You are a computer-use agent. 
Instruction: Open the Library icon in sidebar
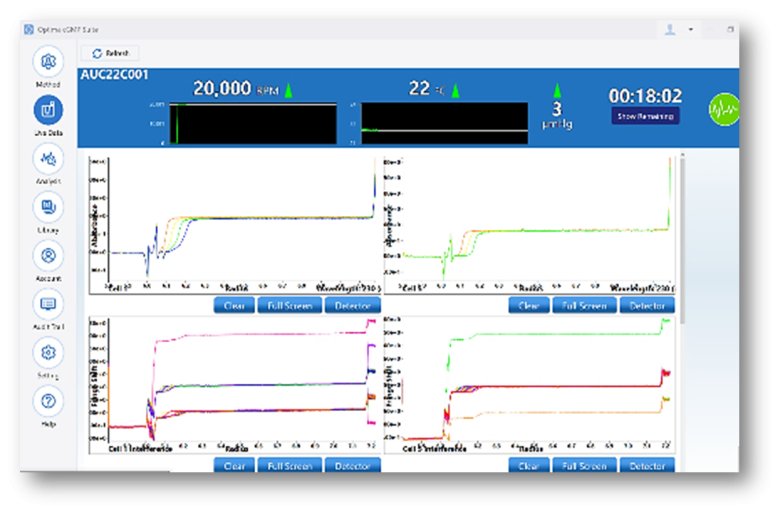48,207
